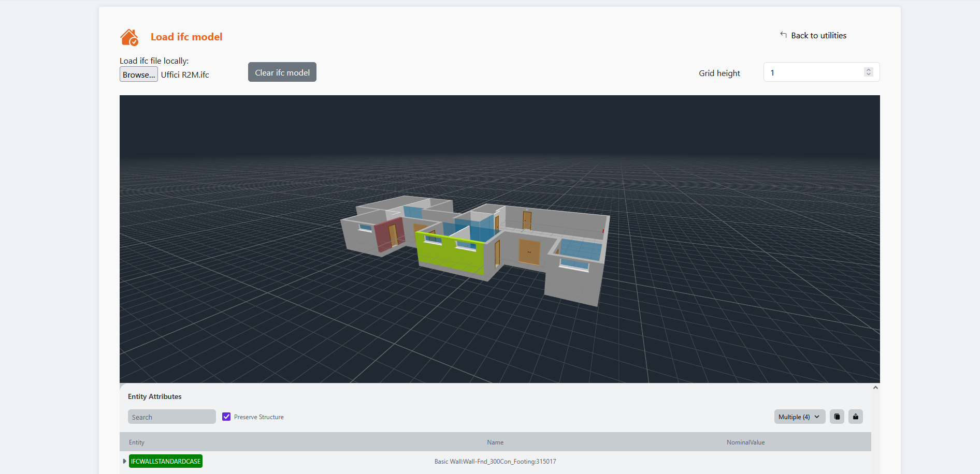
Task: Expand the IFCWALLSTANDARDCASE row
Action: click(x=124, y=461)
